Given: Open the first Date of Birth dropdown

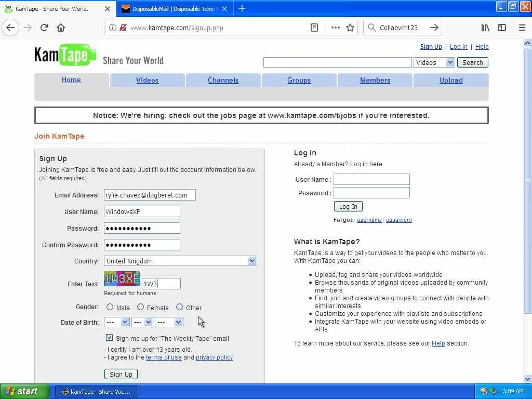Looking at the screenshot, I should (116, 322).
